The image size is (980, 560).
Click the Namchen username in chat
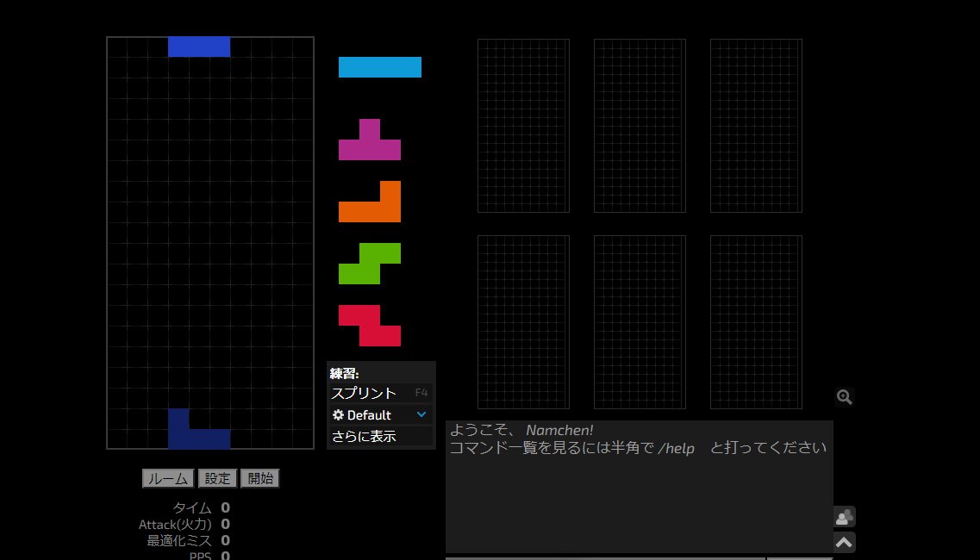(559, 430)
